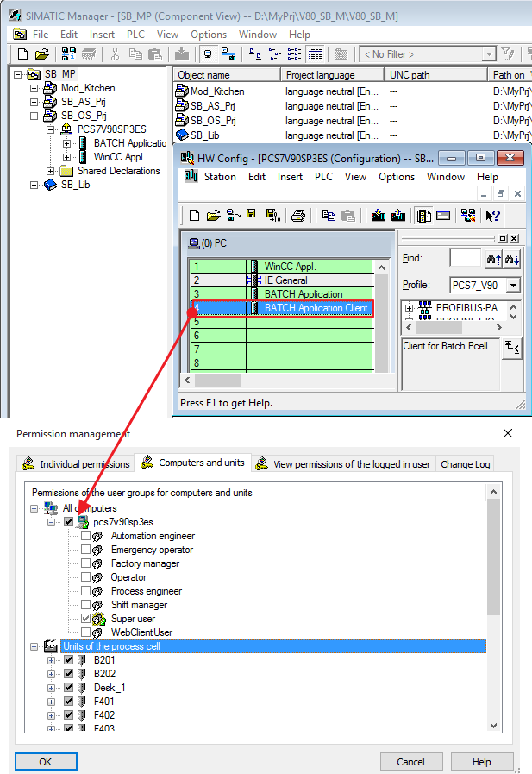Click the Find input field in catalog
The width and height of the screenshot is (532, 774).
[465, 258]
